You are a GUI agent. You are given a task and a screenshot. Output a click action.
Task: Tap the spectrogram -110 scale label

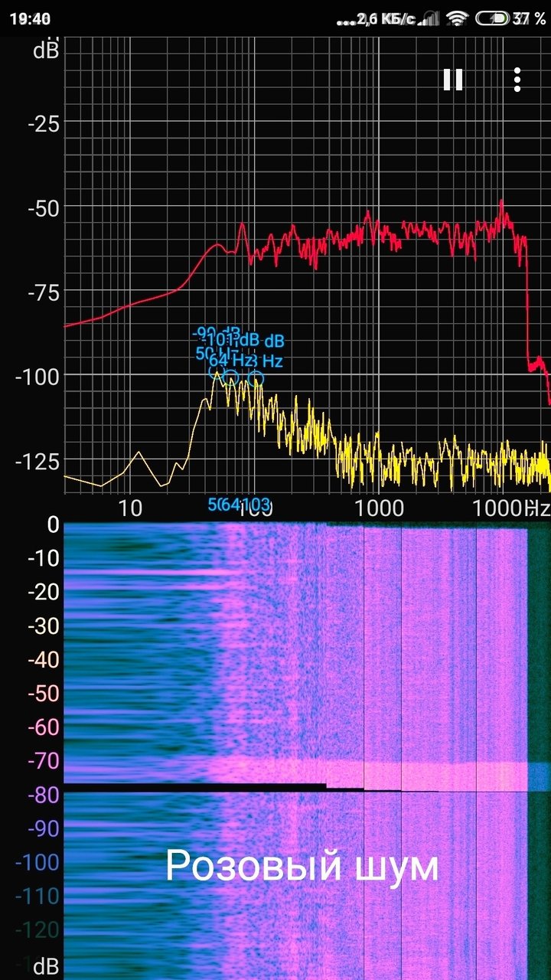[38, 896]
